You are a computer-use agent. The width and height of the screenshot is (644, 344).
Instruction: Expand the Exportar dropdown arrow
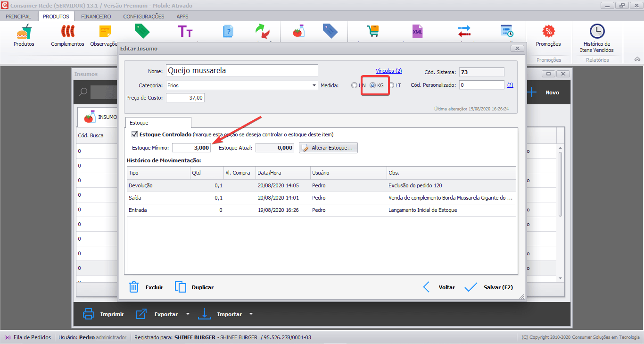click(x=188, y=314)
